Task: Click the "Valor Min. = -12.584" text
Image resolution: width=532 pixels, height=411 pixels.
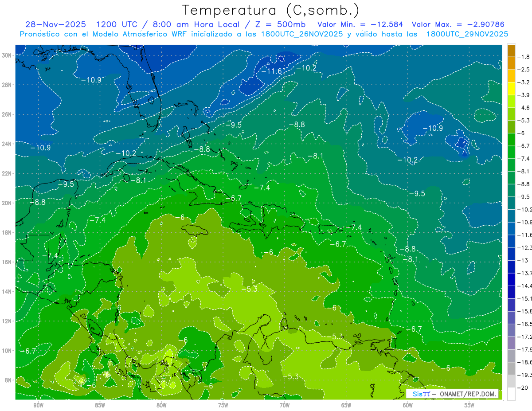Action: (x=360, y=24)
